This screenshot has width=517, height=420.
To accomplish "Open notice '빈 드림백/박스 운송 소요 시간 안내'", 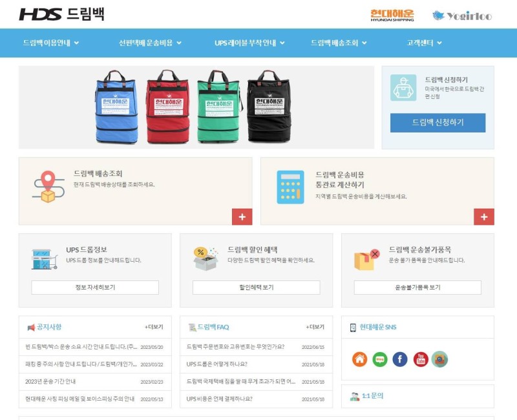I will click(x=81, y=347).
